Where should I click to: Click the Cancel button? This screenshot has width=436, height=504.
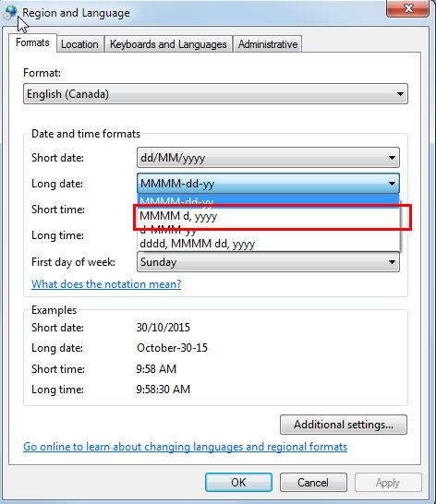pyautogui.click(x=313, y=482)
